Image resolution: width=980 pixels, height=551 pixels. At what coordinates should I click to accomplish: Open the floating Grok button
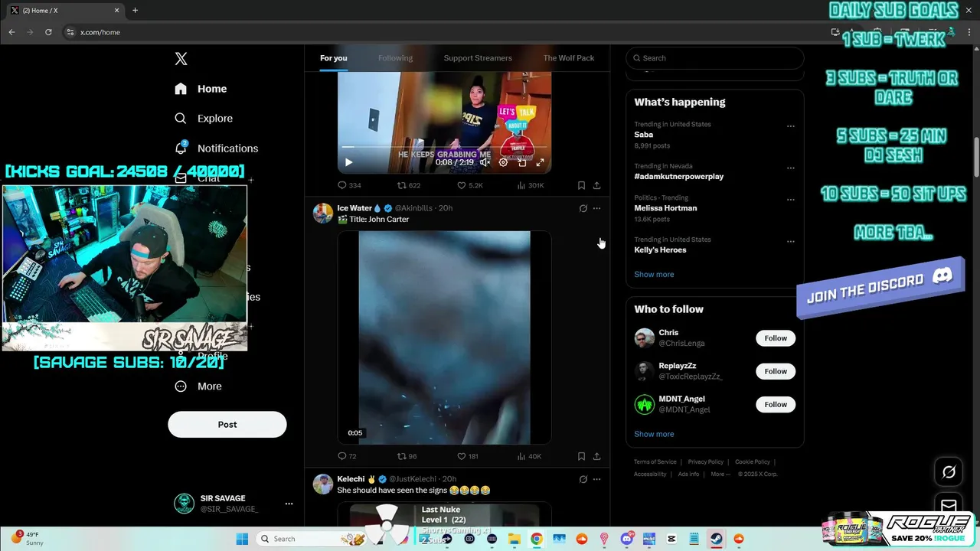coord(949,472)
